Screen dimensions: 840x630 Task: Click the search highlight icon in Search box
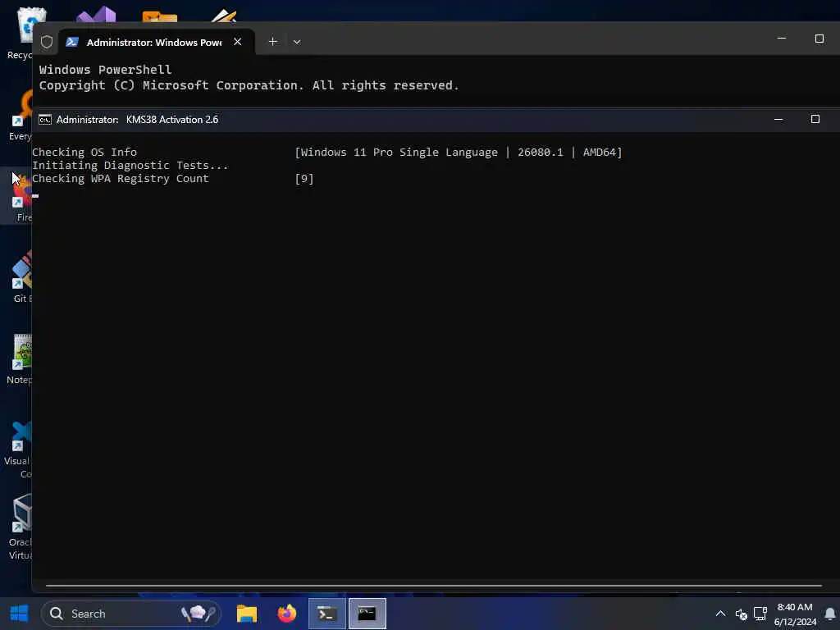tap(199, 614)
